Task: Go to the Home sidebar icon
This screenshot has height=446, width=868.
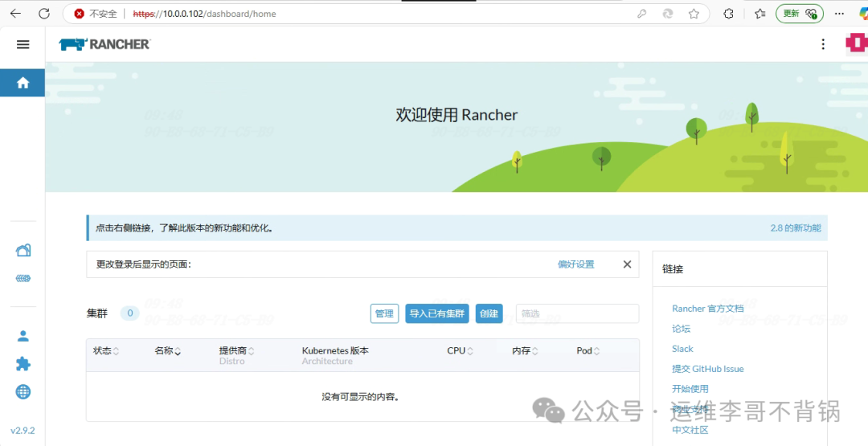Action: tap(23, 83)
